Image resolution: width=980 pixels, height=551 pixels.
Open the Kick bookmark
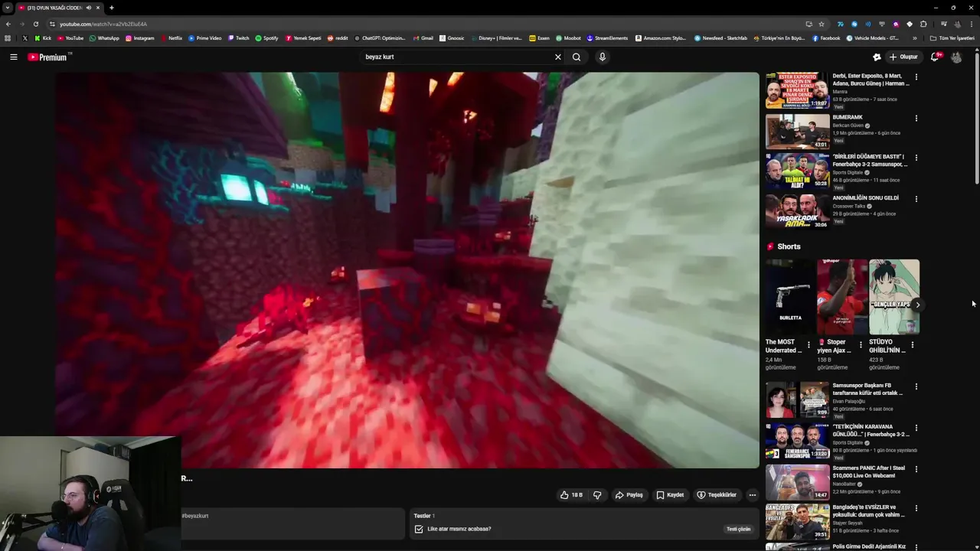pyautogui.click(x=43, y=38)
